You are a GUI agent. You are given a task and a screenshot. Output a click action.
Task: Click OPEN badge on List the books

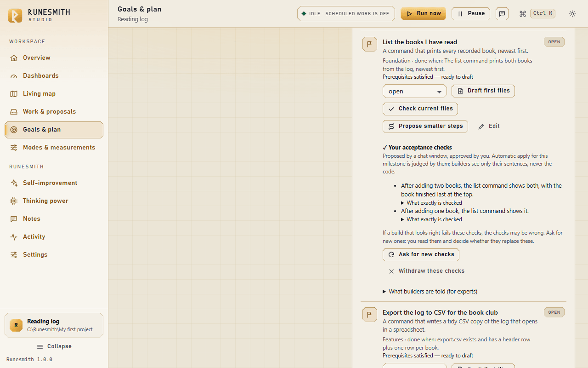[554, 42]
